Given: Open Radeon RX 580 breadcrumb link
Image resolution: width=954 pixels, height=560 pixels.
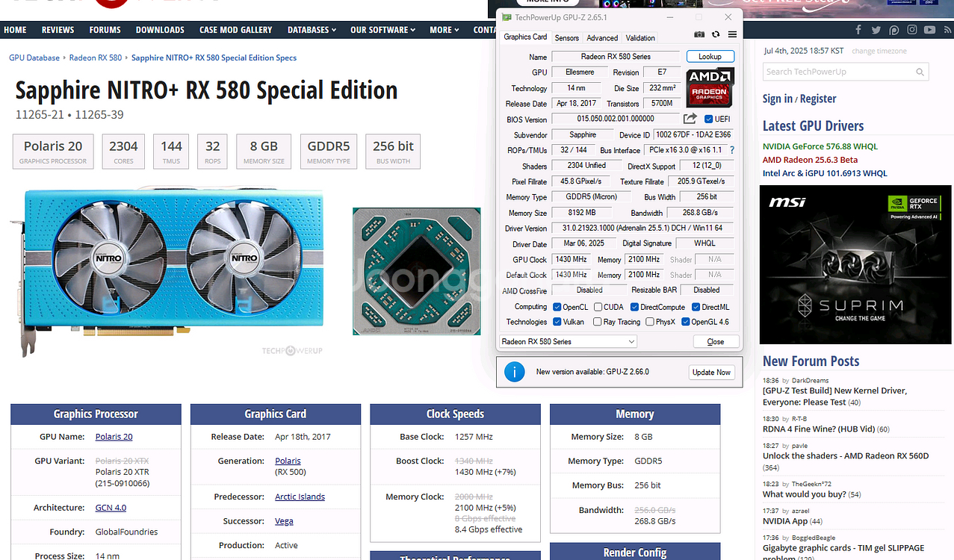Looking at the screenshot, I should click(95, 57).
